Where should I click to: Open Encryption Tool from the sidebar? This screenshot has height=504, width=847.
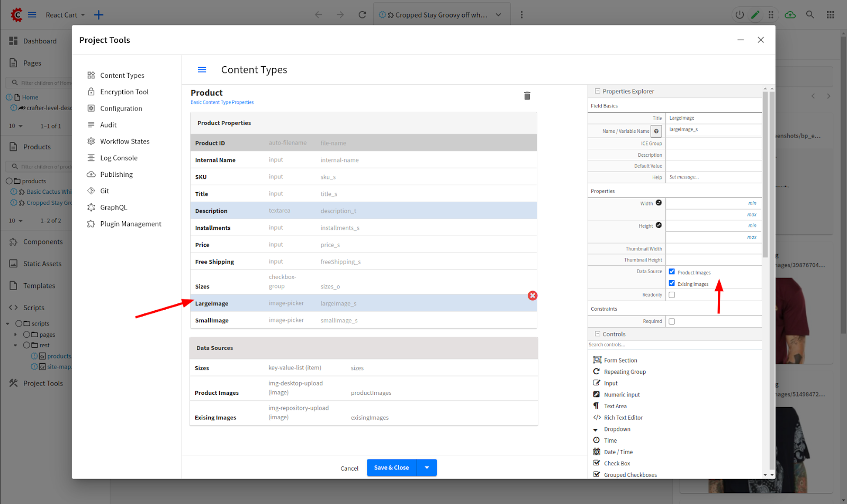point(124,92)
